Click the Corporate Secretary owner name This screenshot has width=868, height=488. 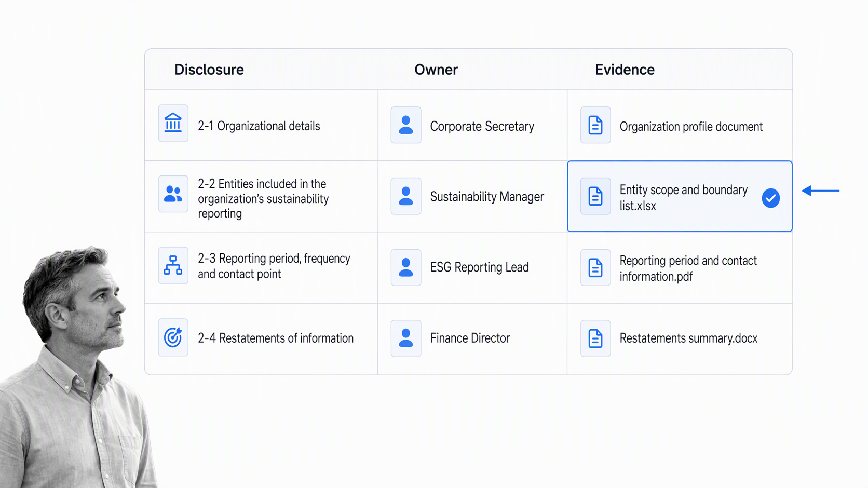pos(482,126)
